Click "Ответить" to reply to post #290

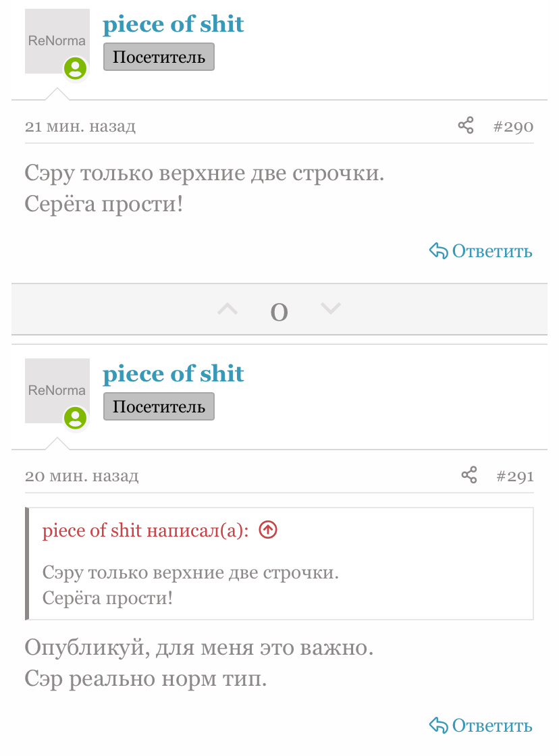click(x=481, y=252)
